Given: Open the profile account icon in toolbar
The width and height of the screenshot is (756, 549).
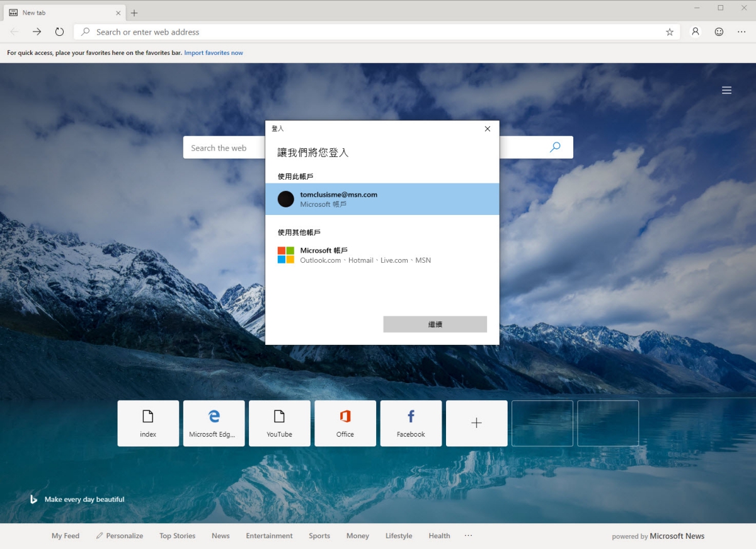Looking at the screenshot, I should [696, 32].
